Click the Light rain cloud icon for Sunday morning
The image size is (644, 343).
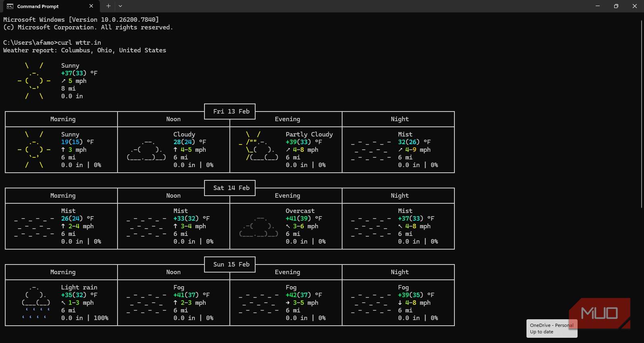coord(36,302)
